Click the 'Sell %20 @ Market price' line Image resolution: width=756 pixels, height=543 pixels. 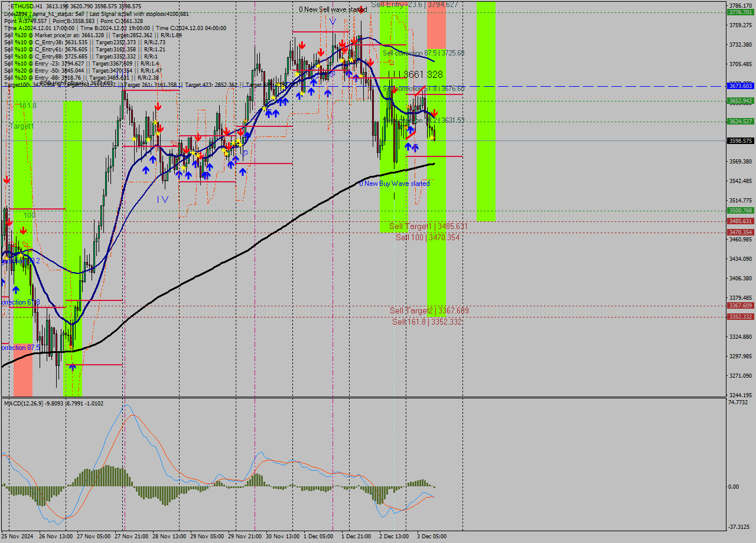pyautogui.click(x=93, y=35)
